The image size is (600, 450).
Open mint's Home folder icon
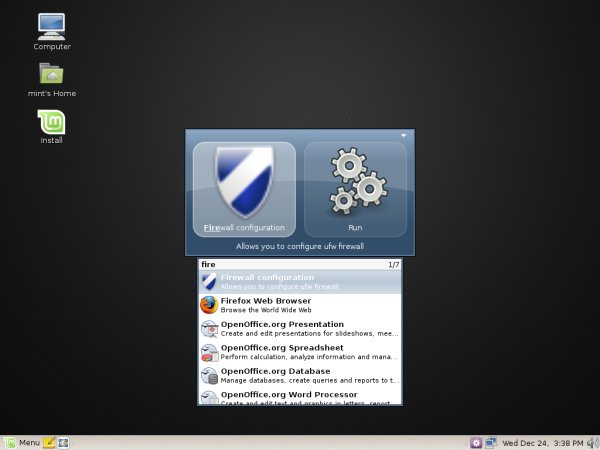coord(52,80)
